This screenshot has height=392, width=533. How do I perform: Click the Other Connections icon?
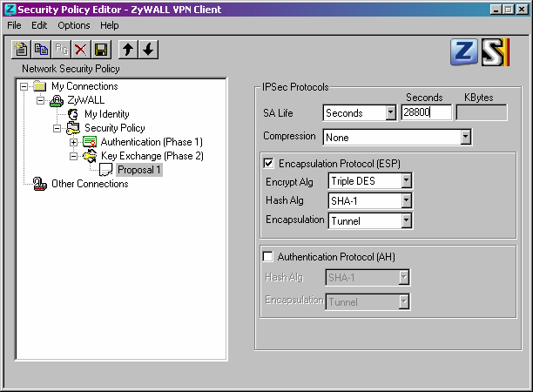pos(40,184)
